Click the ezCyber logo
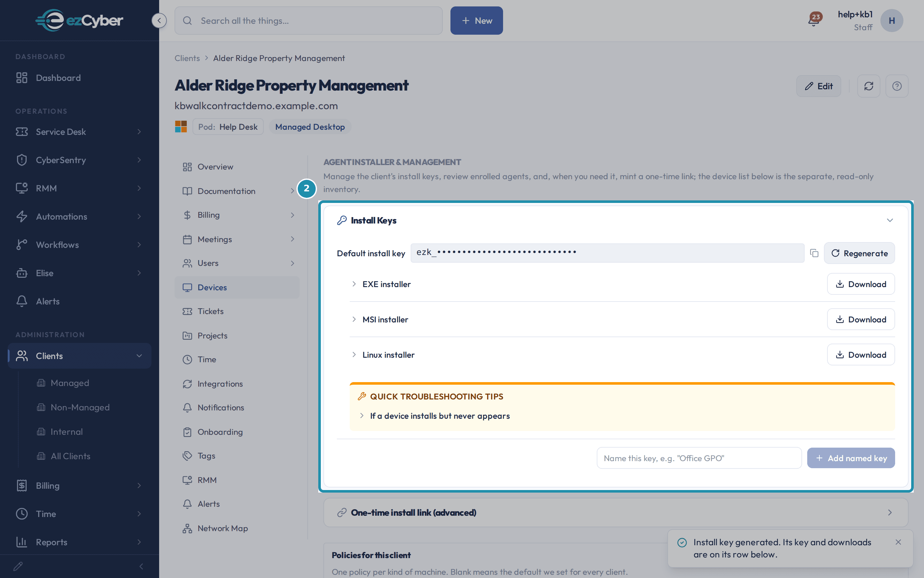The height and width of the screenshot is (578, 924). 79,20
